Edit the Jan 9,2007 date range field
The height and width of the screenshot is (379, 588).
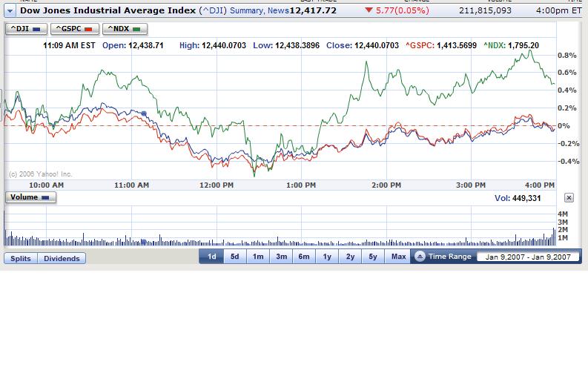528,257
